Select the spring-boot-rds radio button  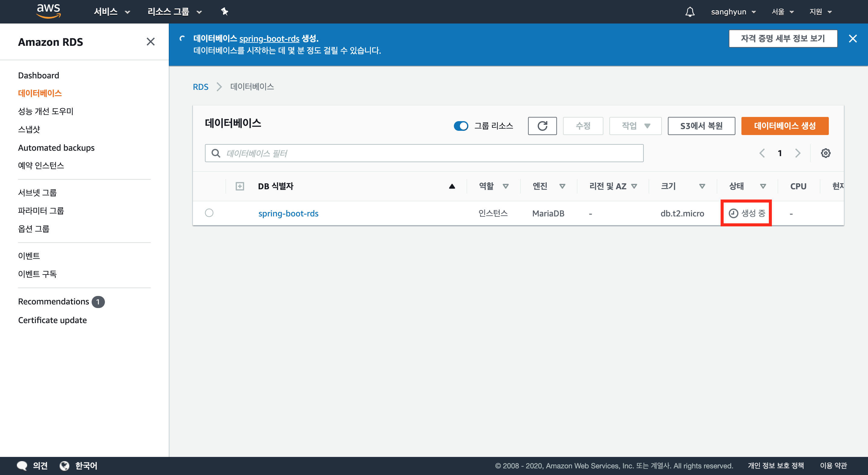click(209, 213)
